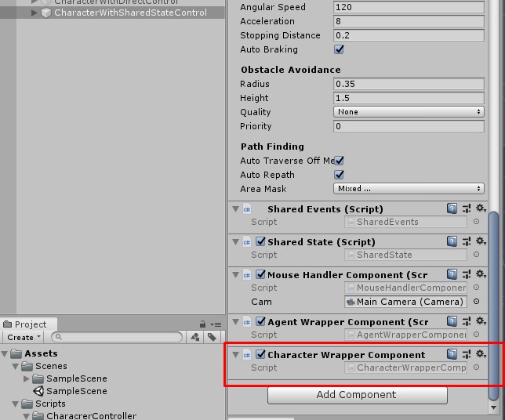The height and width of the screenshot is (420, 505).
Task: Disable Agent Wrapper Component
Action: [x=260, y=321]
